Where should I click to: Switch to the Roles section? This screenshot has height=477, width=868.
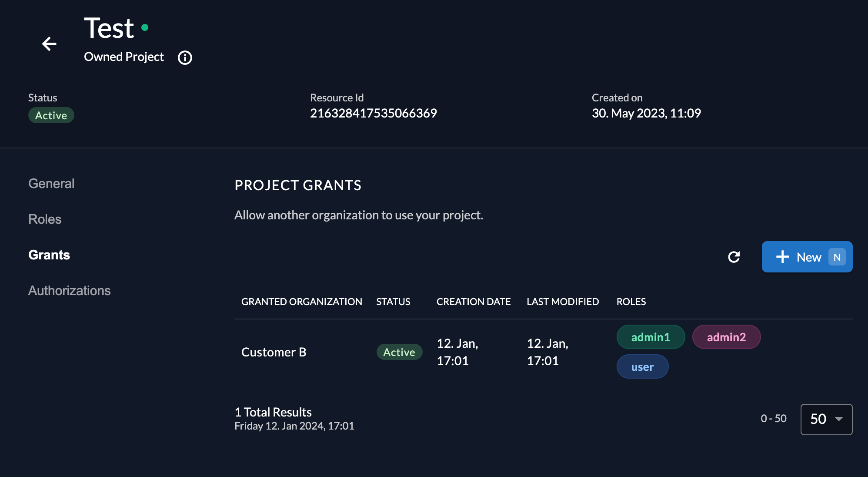click(x=44, y=219)
